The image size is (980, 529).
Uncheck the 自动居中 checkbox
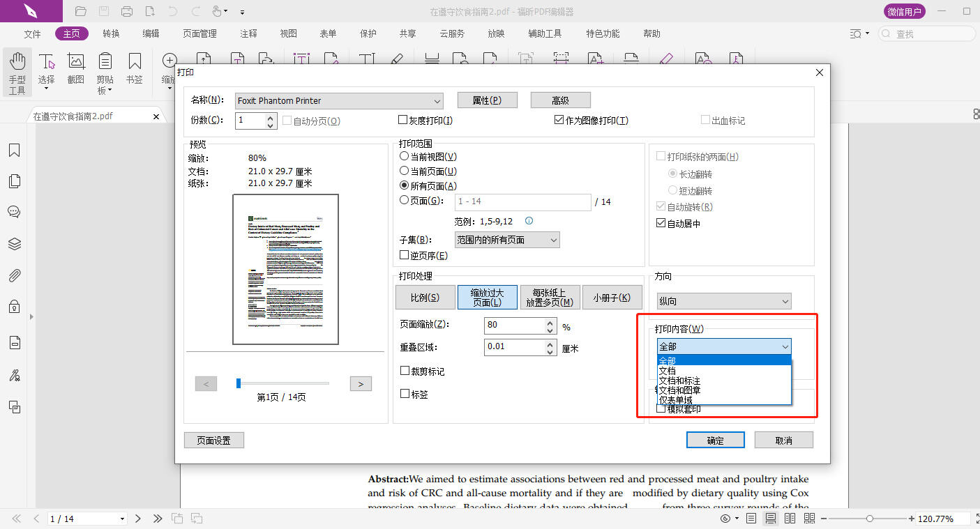pos(659,222)
